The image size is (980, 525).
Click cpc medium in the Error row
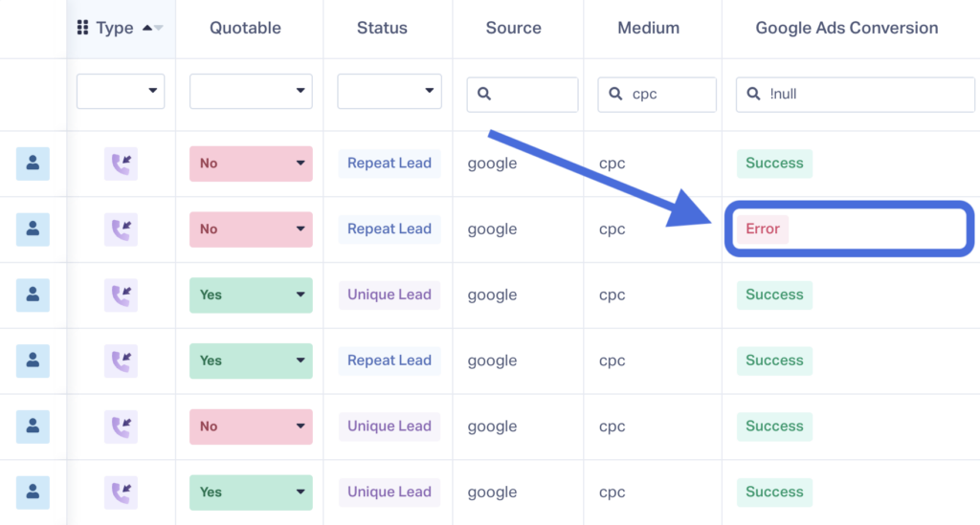point(612,230)
